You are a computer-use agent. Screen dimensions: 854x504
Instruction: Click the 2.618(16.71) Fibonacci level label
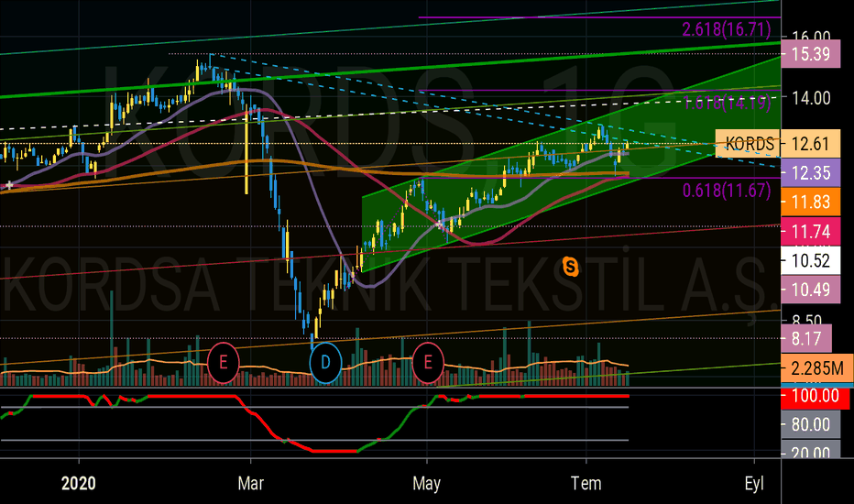727,29
